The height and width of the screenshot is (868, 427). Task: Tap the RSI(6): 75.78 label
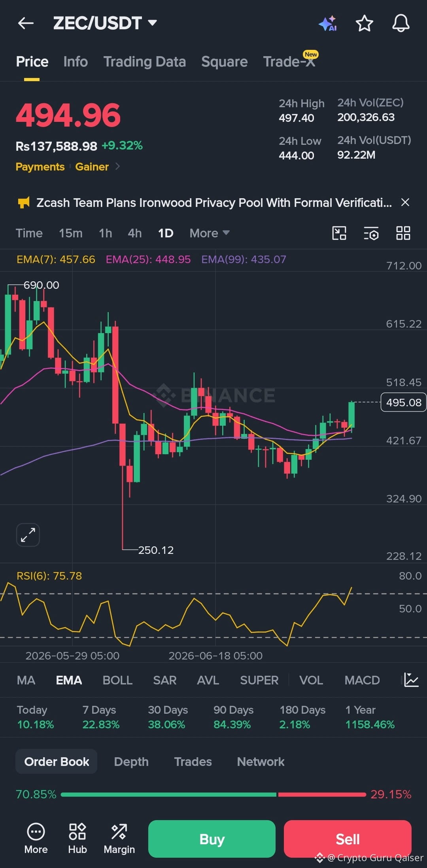click(49, 576)
